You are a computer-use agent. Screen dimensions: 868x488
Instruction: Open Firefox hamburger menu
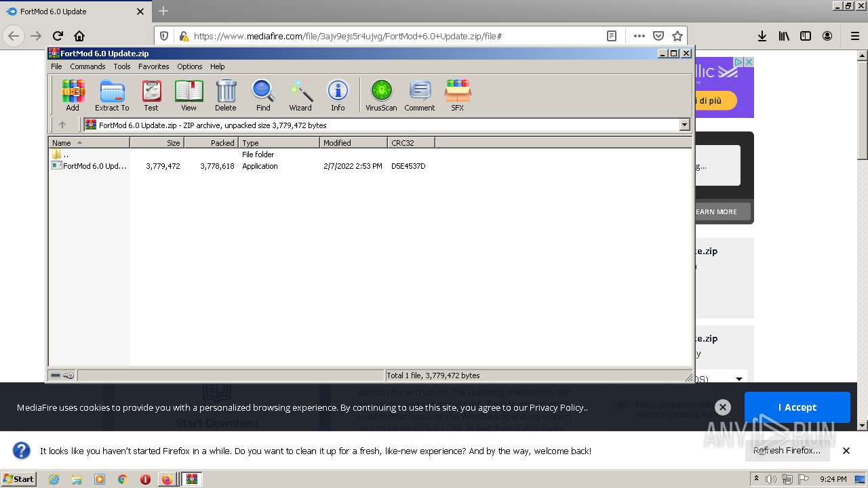point(854,36)
